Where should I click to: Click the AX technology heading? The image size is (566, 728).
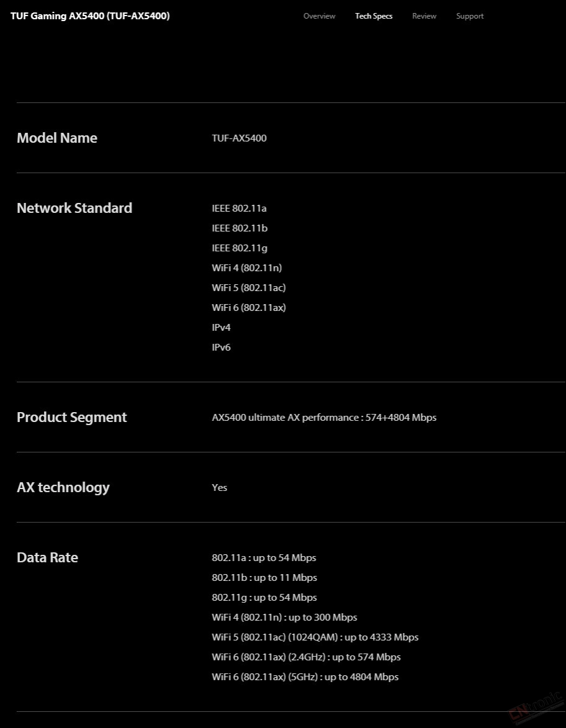[x=63, y=487]
